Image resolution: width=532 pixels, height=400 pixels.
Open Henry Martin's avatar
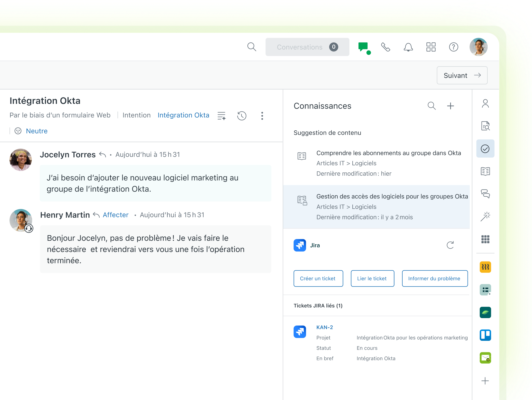pos(21,220)
